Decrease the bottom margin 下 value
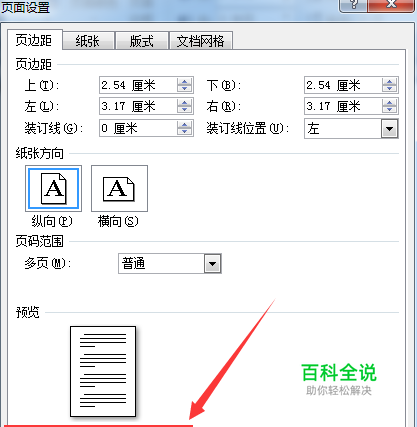This screenshot has height=427, width=417. tap(389, 89)
